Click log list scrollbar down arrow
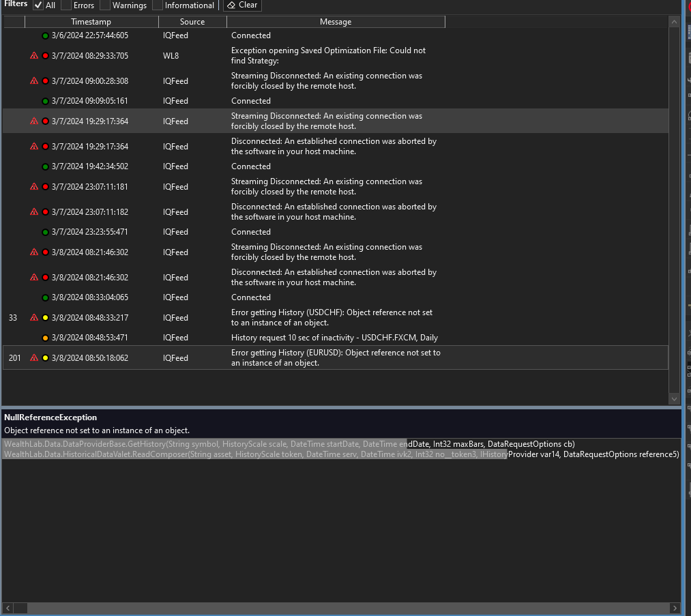The height and width of the screenshot is (616, 691). [674, 398]
